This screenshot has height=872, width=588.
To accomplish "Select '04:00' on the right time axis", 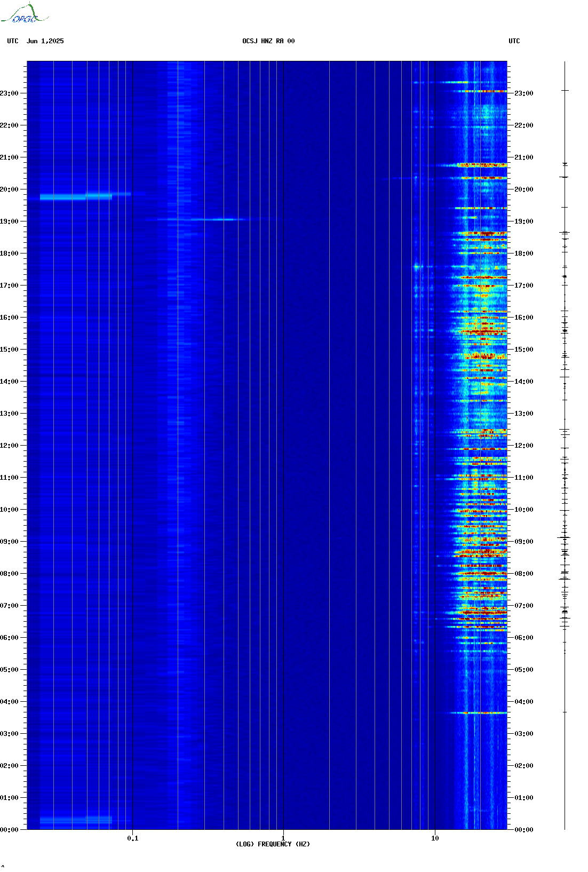I will [523, 702].
